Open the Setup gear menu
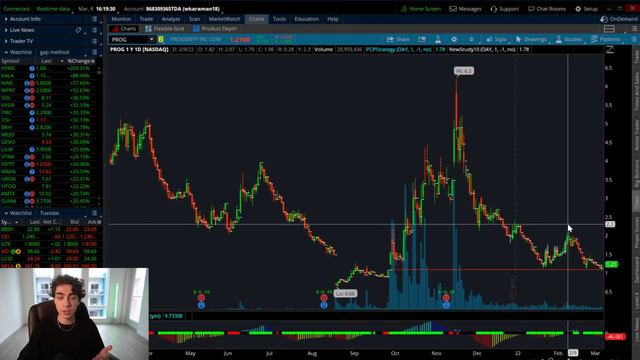 [586, 9]
